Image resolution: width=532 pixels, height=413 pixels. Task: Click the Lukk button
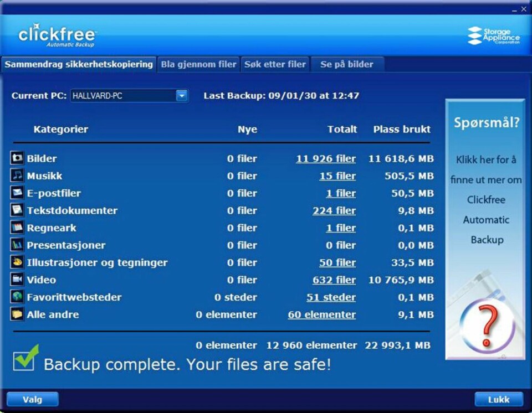pyautogui.click(x=499, y=400)
